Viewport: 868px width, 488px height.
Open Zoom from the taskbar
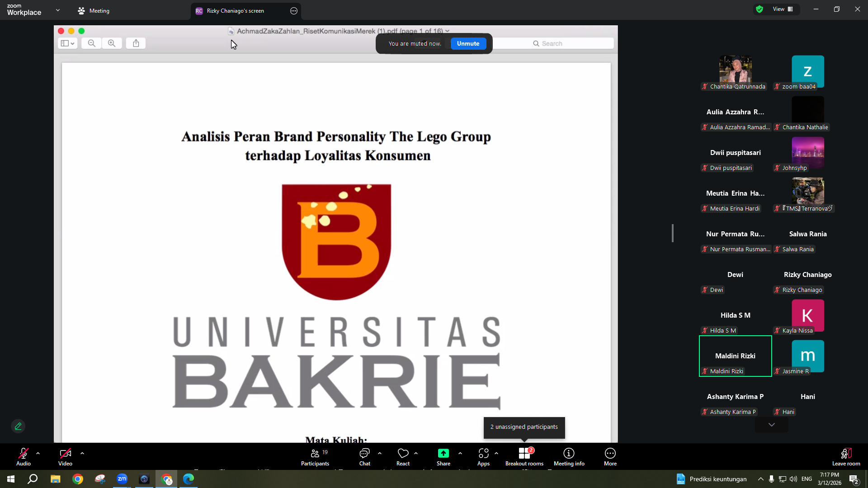tap(122, 479)
